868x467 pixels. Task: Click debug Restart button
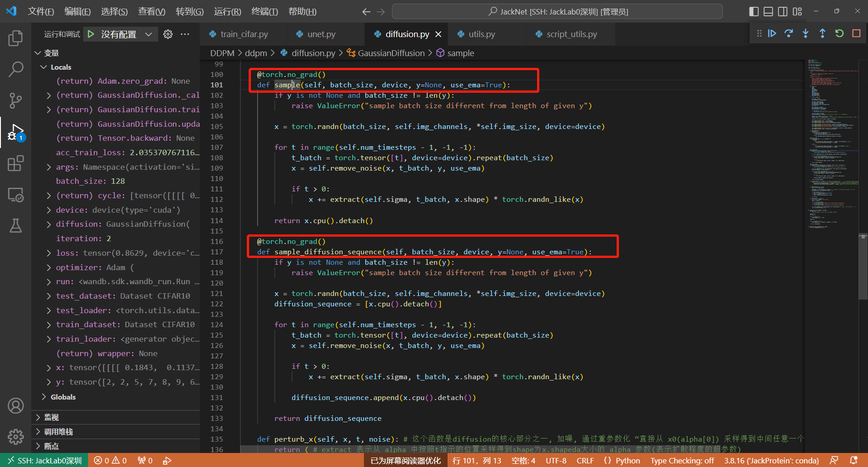[x=840, y=33]
